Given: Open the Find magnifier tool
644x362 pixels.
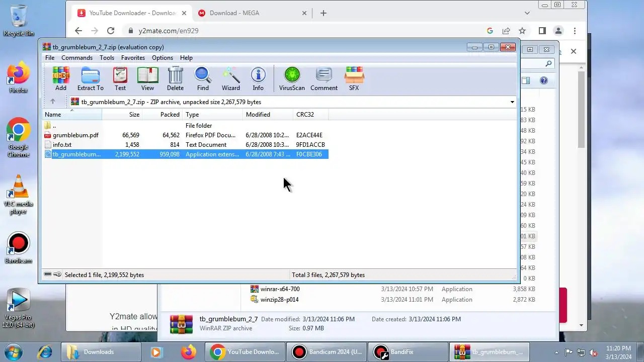Looking at the screenshot, I should pos(203,79).
